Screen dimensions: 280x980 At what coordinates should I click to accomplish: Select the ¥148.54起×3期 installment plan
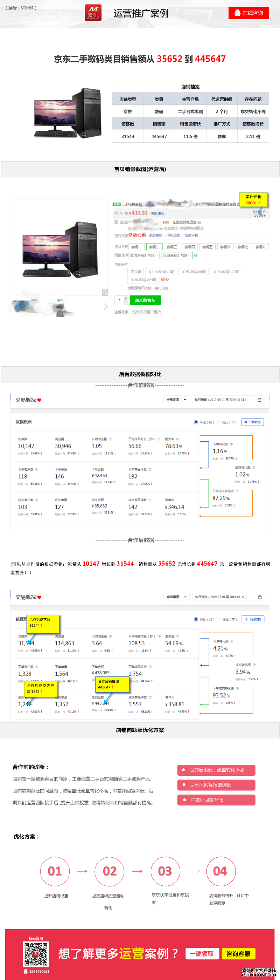(161, 272)
